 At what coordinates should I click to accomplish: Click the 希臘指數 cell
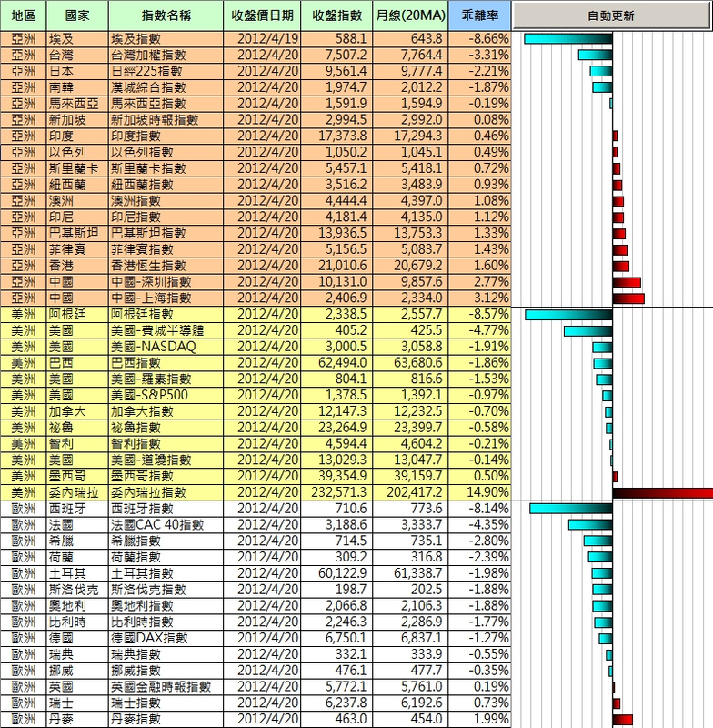[x=166, y=541]
